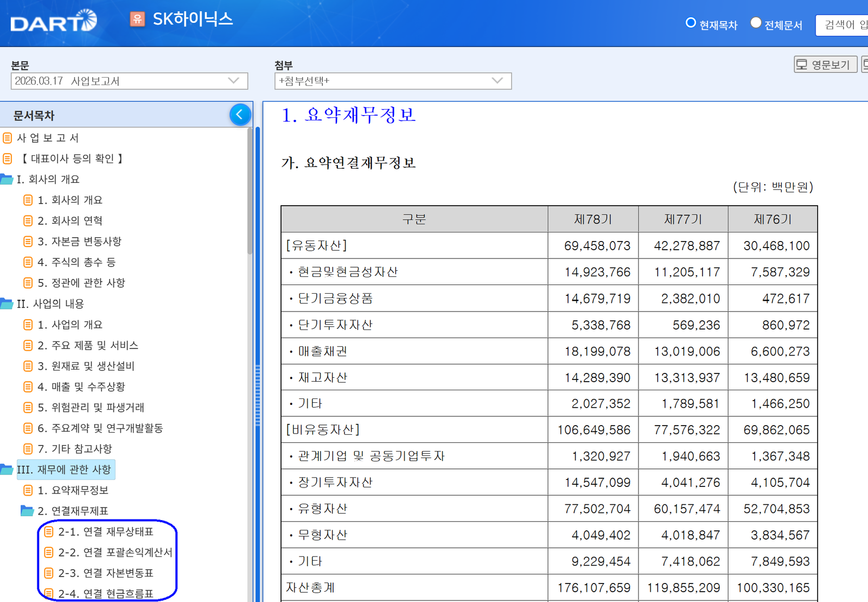
Task: Click the document icon of 4. 매출 및 수주상황
Action: (28, 386)
